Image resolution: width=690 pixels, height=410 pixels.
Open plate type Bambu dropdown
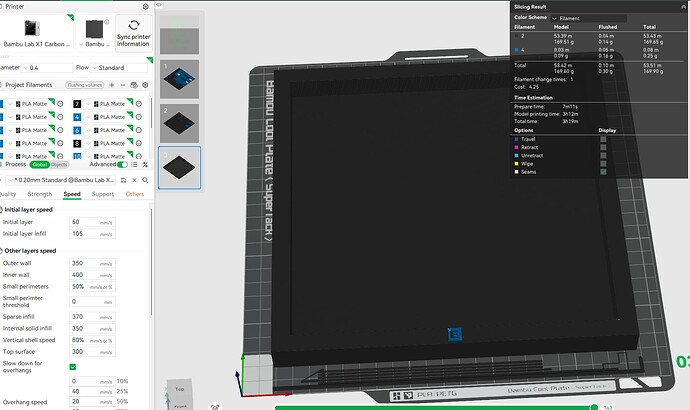tap(94, 44)
